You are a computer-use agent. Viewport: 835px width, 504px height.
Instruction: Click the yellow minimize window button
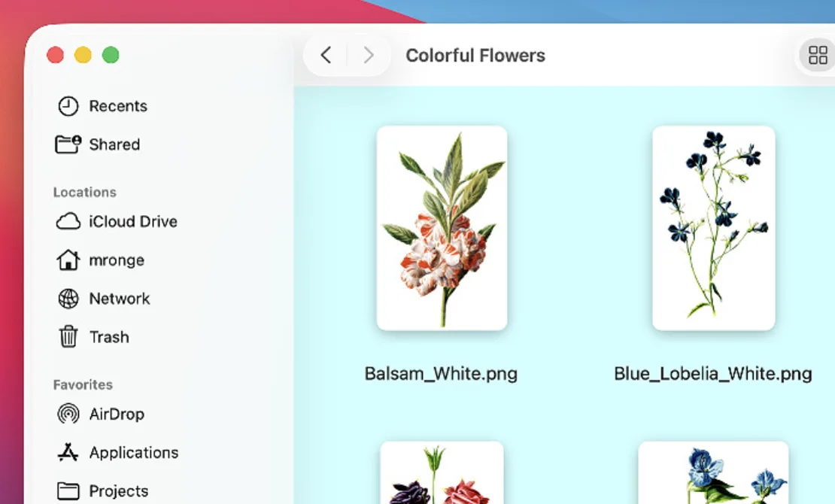pos(83,55)
